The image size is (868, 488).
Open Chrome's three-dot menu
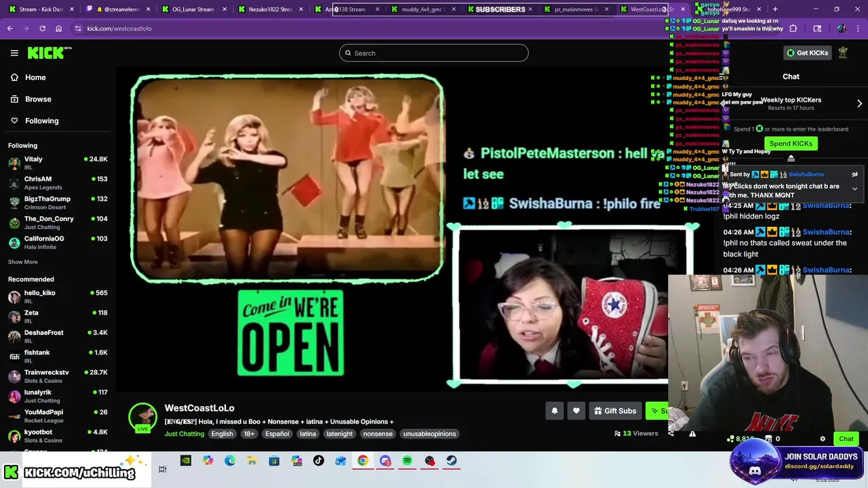pyautogui.click(x=859, y=28)
